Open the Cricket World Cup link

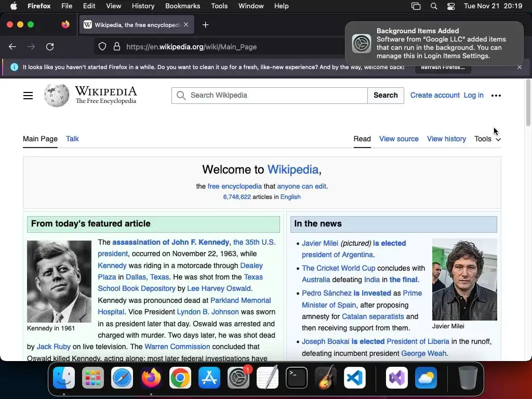[339, 269]
